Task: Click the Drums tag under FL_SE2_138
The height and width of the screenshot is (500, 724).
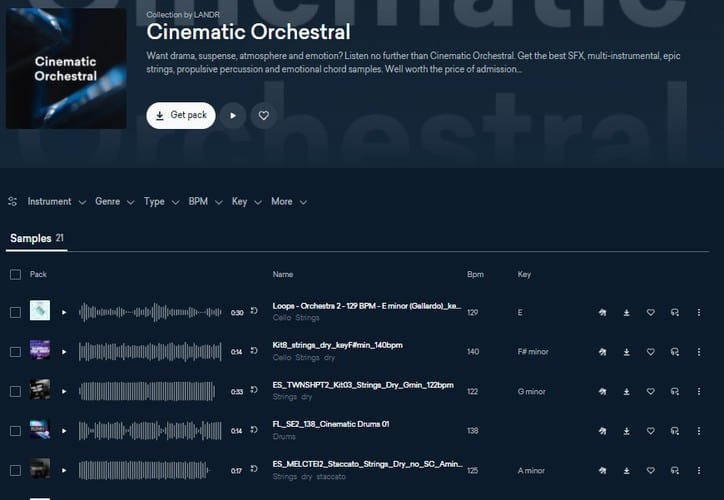Action: click(284, 436)
